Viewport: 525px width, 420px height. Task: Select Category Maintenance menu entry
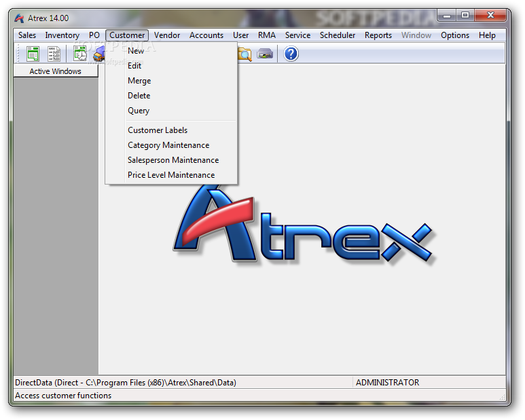[171, 145]
